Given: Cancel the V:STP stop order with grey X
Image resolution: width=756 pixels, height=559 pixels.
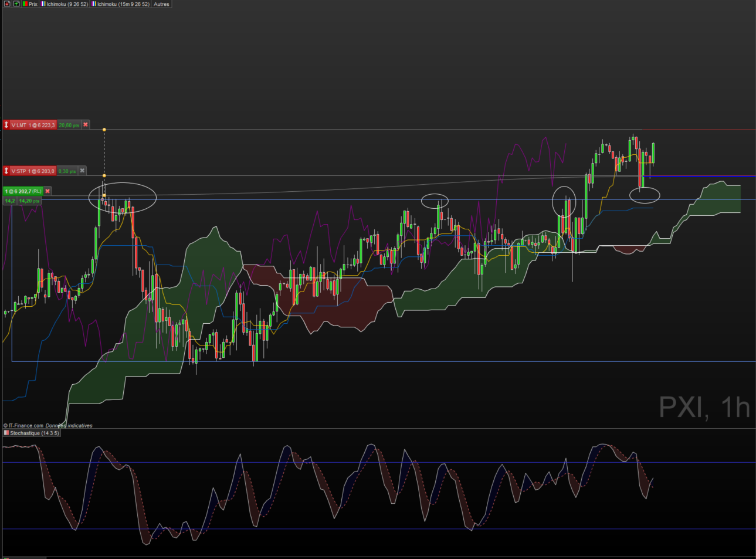Looking at the screenshot, I should pyautogui.click(x=83, y=171).
